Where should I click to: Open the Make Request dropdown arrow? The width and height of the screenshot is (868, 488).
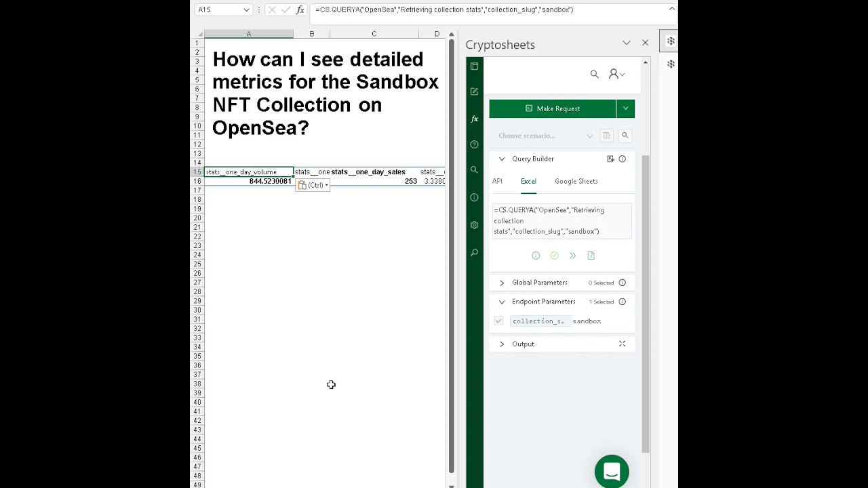coord(625,108)
